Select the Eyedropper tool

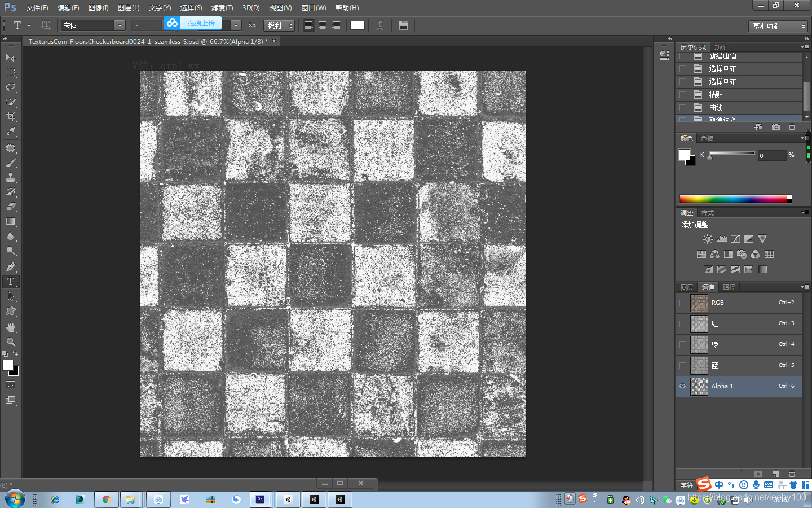click(11, 132)
